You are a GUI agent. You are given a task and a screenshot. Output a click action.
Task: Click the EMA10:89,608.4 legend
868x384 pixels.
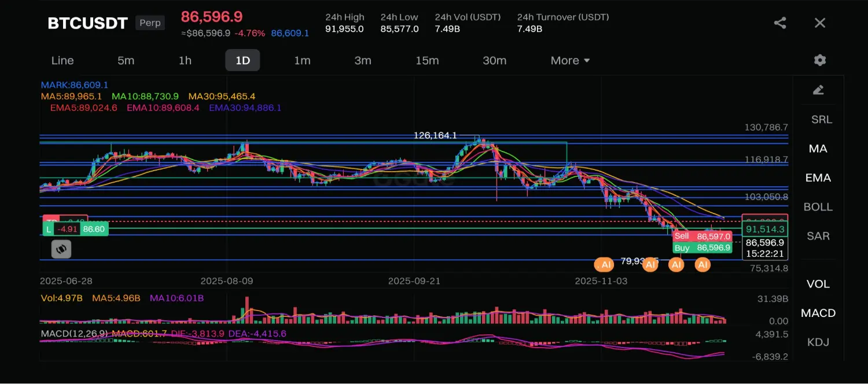coord(163,108)
